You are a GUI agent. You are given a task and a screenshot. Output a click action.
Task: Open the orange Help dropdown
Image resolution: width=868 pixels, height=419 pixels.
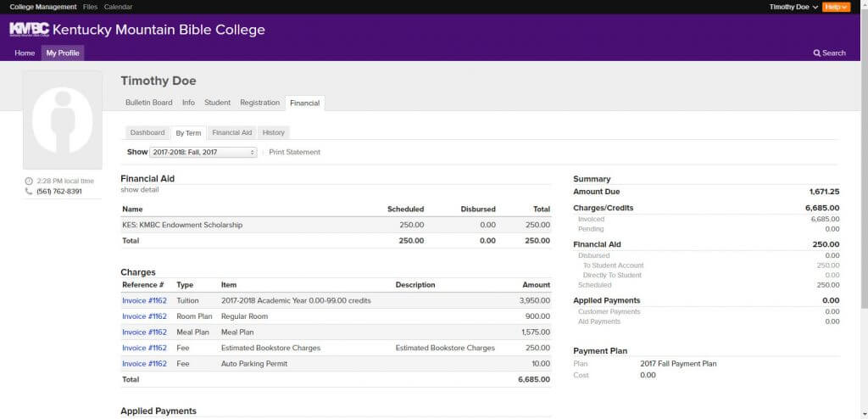(836, 7)
